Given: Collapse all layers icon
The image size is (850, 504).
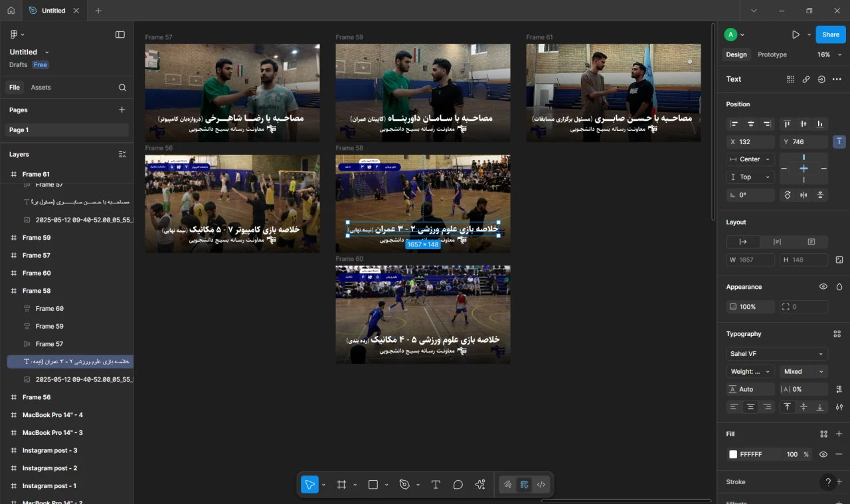Looking at the screenshot, I should pyautogui.click(x=122, y=154).
